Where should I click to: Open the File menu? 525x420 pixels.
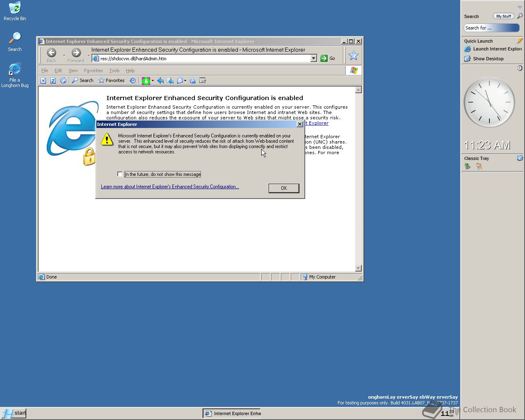point(45,71)
